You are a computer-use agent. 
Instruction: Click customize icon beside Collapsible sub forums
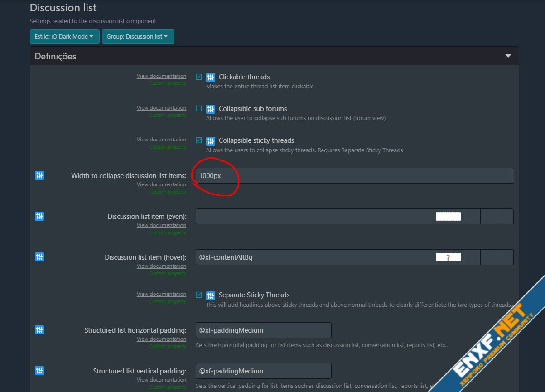(210, 109)
